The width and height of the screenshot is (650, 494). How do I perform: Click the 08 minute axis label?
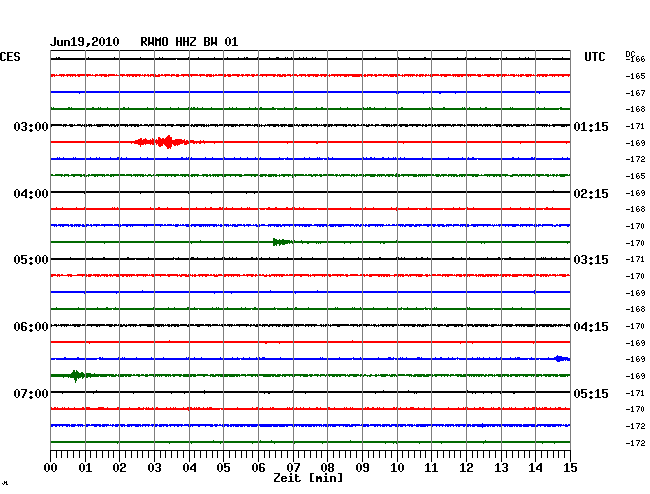pyautogui.click(x=327, y=468)
